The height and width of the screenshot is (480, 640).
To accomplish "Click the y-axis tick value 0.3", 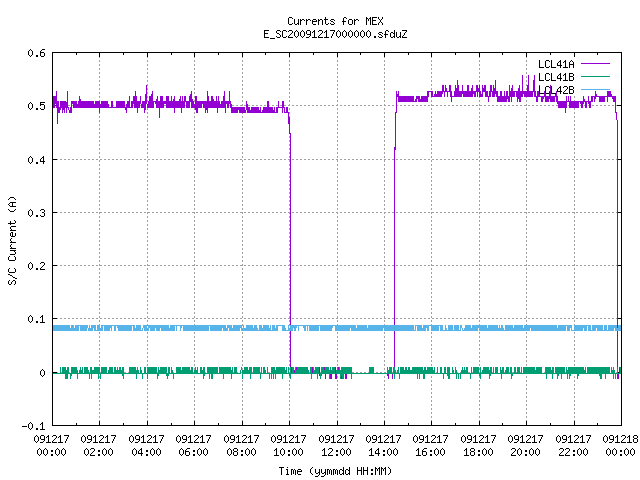I will coord(36,213).
